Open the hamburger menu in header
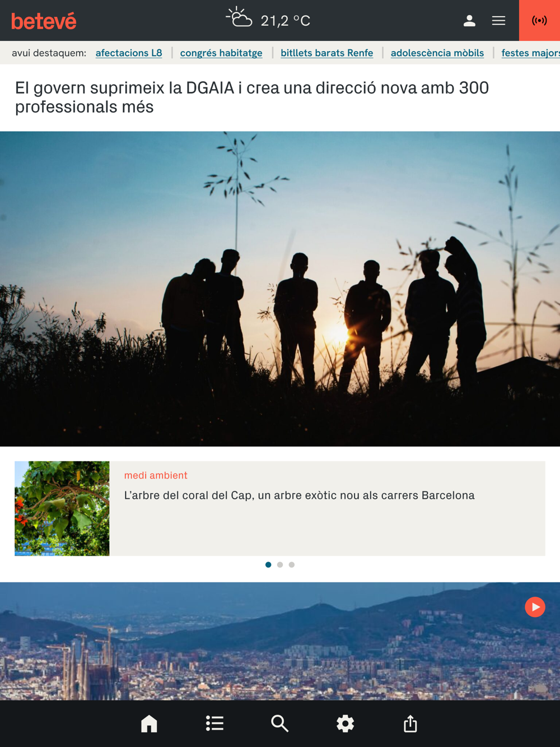The height and width of the screenshot is (747, 560). point(498,21)
